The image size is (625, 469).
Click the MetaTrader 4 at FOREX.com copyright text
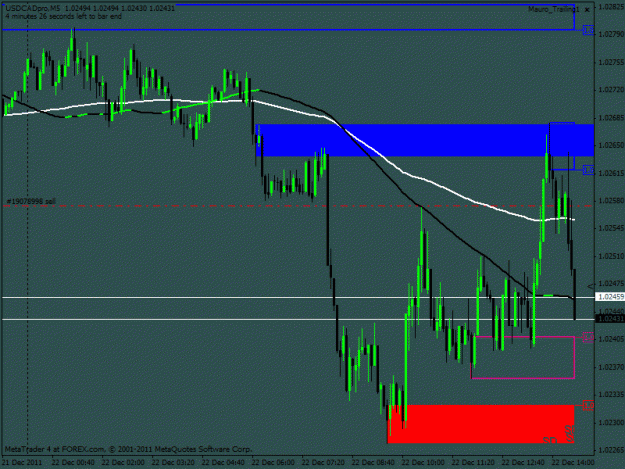pyautogui.click(x=128, y=449)
